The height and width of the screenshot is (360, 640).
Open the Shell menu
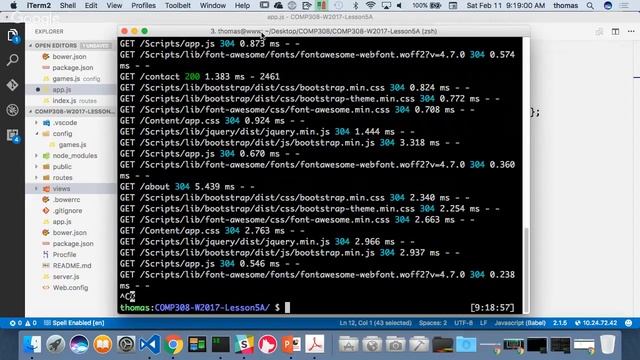click(68, 6)
